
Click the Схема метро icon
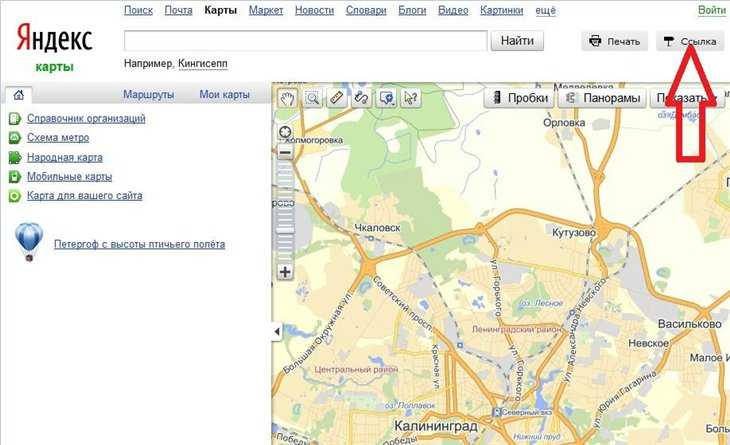(x=14, y=138)
